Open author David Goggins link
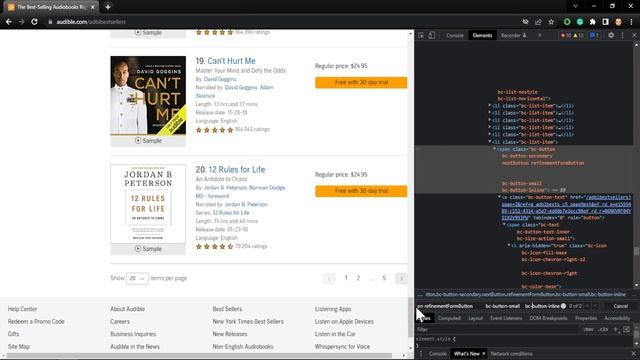The width and height of the screenshot is (640, 360). tap(220, 79)
